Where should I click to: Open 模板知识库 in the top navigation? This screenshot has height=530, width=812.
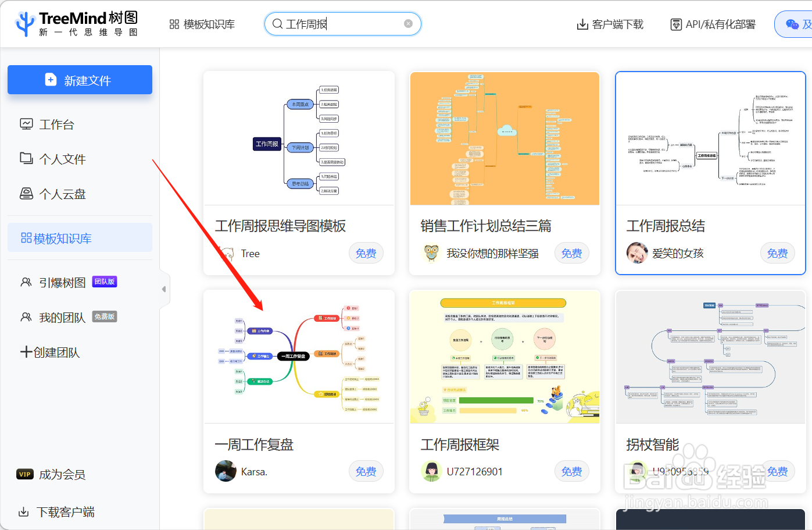point(202,24)
